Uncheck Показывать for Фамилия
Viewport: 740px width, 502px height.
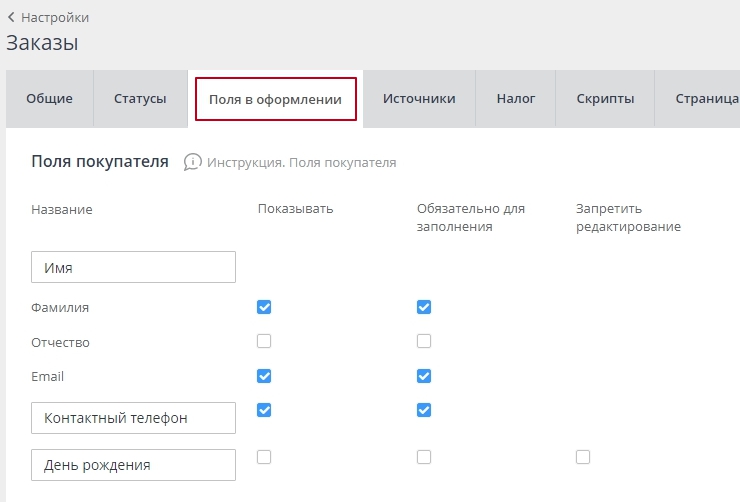[x=264, y=307]
